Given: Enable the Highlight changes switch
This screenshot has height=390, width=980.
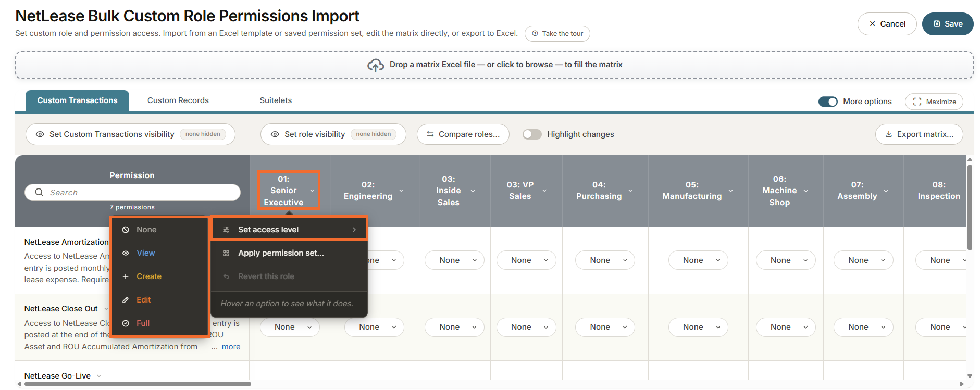Looking at the screenshot, I should coord(532,134).
